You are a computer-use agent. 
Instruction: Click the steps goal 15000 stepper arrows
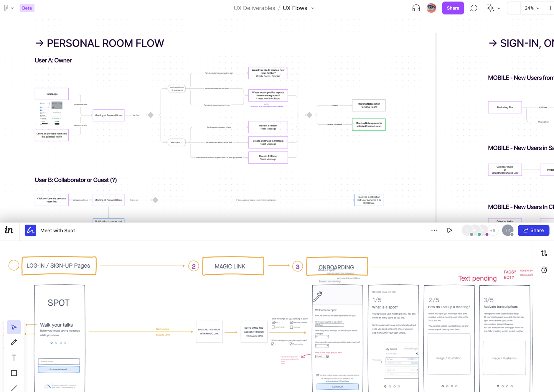[327, 356]
